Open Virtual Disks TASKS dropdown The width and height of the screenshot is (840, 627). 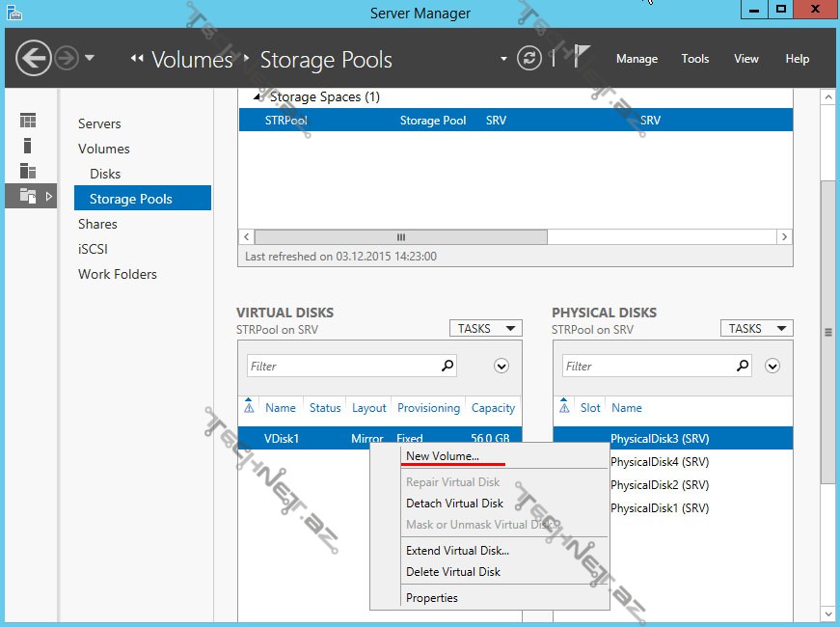pos(485,329)
